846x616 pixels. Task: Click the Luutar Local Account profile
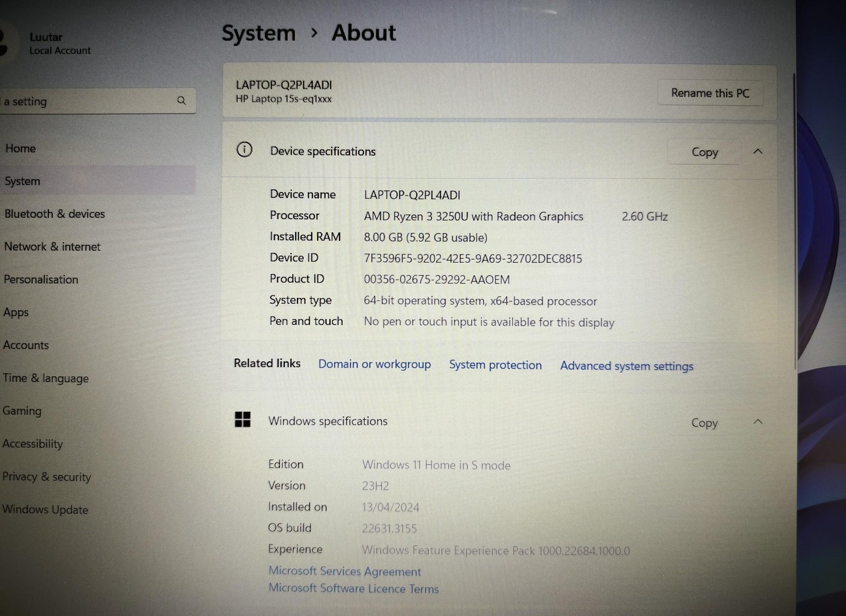[47, 44]
